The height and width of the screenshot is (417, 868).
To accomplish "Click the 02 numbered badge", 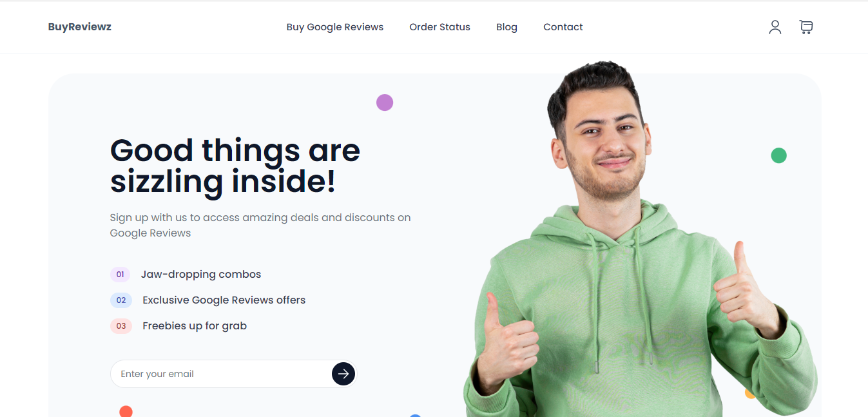I will (x=121, y=300).
